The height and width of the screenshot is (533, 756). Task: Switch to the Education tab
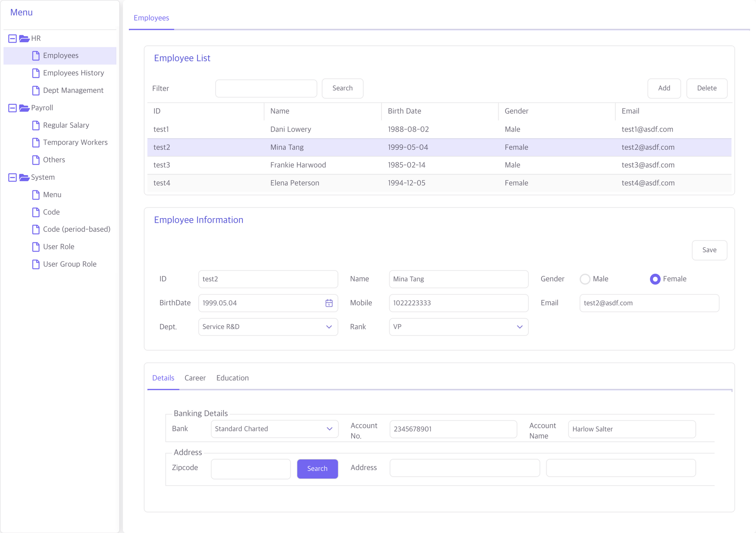[232, 378]
